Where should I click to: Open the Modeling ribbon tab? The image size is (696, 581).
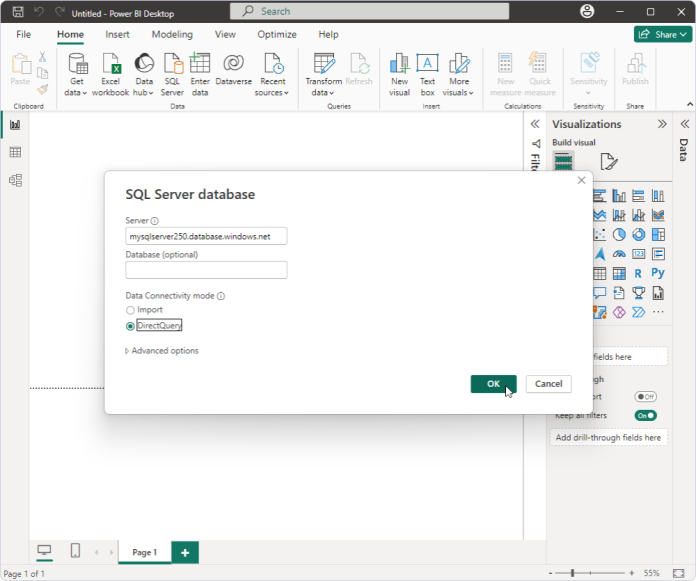(172, 34)
